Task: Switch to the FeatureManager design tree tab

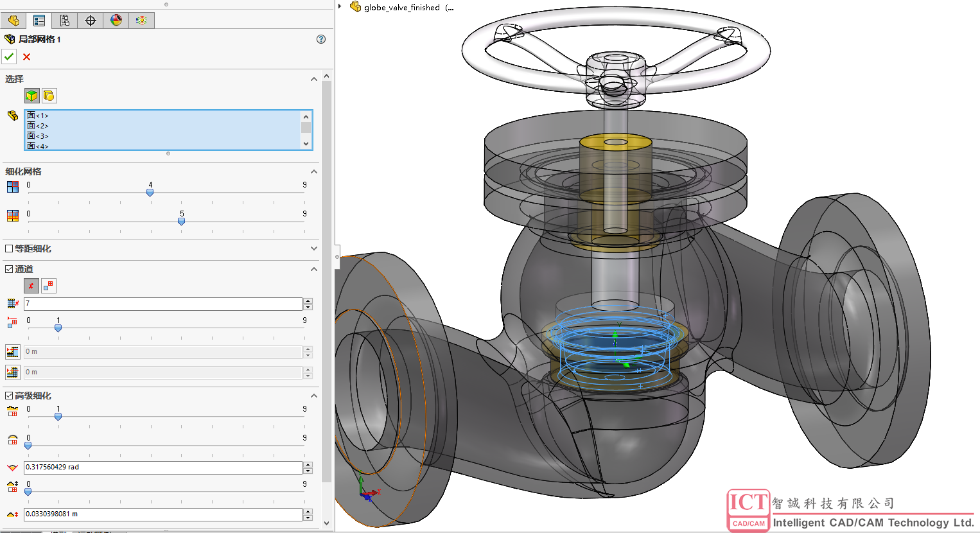Action: pyautogui.click(x=13, y=21)
